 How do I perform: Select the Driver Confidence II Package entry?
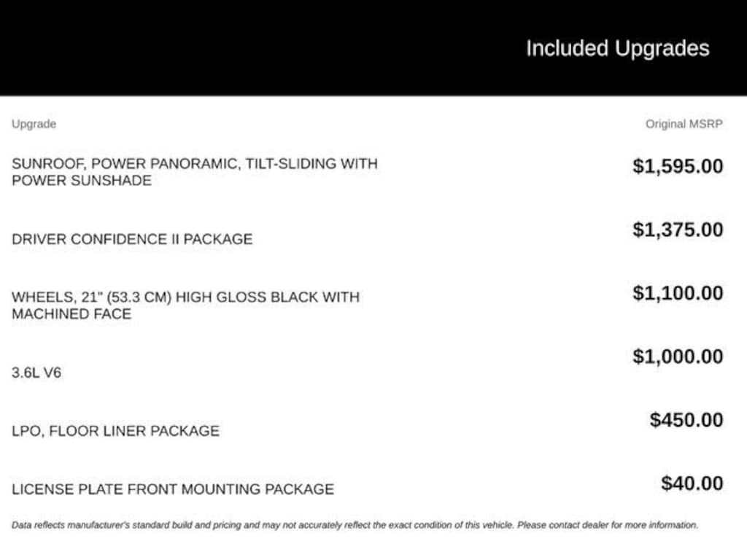132,239
